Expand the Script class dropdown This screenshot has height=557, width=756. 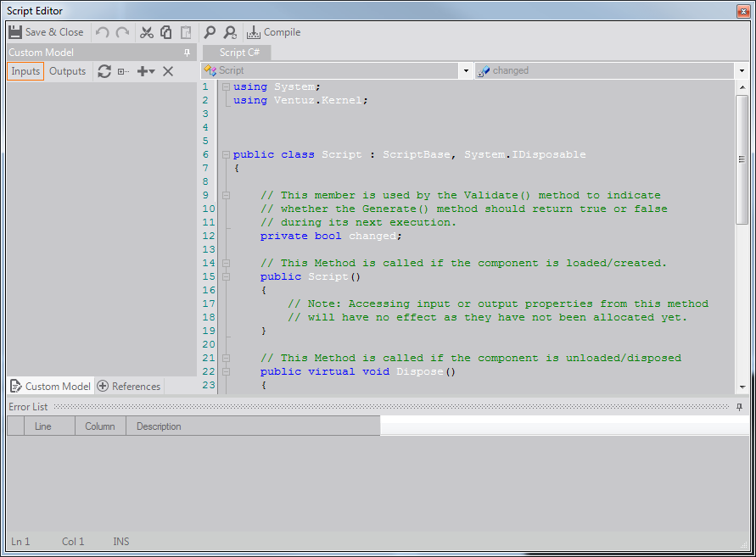point(466,71)
